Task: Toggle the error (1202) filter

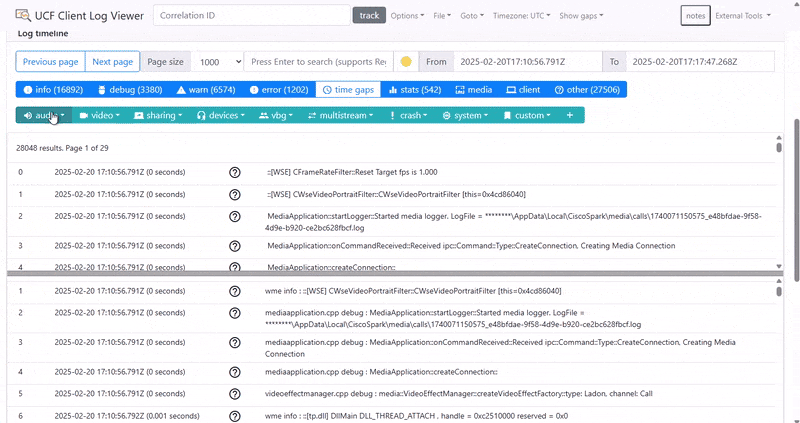Action: [x=279, y=90]
